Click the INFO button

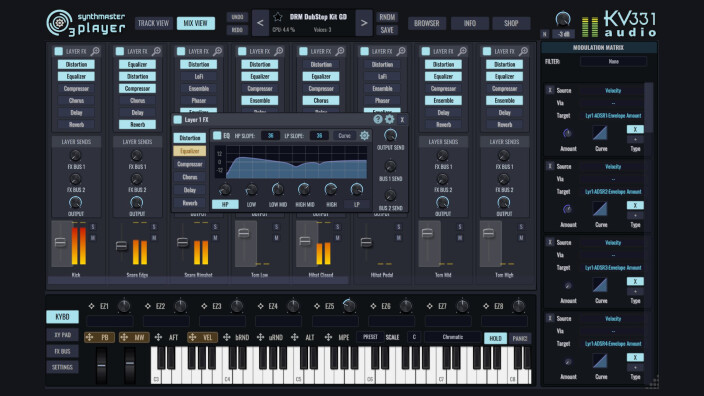[x=470, y=23]
